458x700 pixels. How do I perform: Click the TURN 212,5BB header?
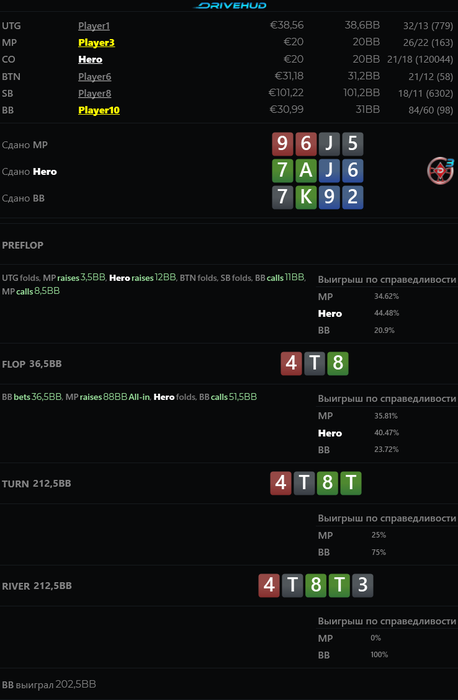(x=37, y=483)
